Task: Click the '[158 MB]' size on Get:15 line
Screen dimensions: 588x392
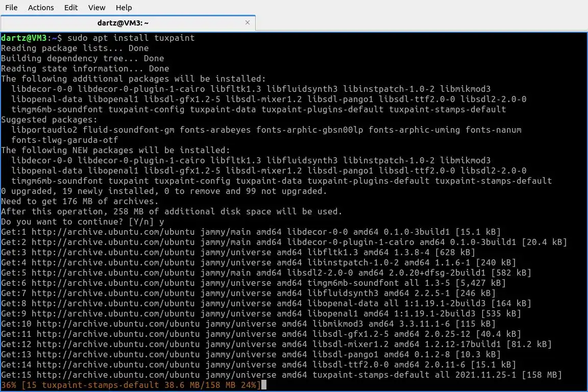Action: [x=542, y=375]
